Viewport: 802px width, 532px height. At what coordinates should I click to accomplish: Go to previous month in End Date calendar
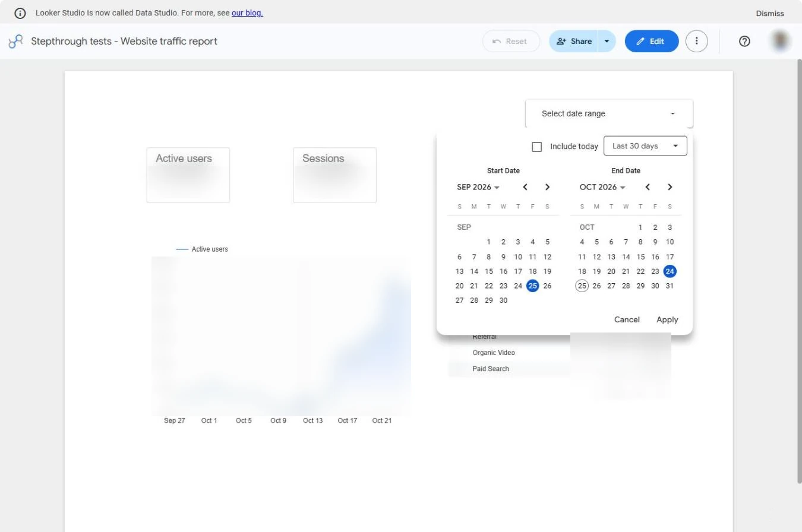tap(648, 187)
